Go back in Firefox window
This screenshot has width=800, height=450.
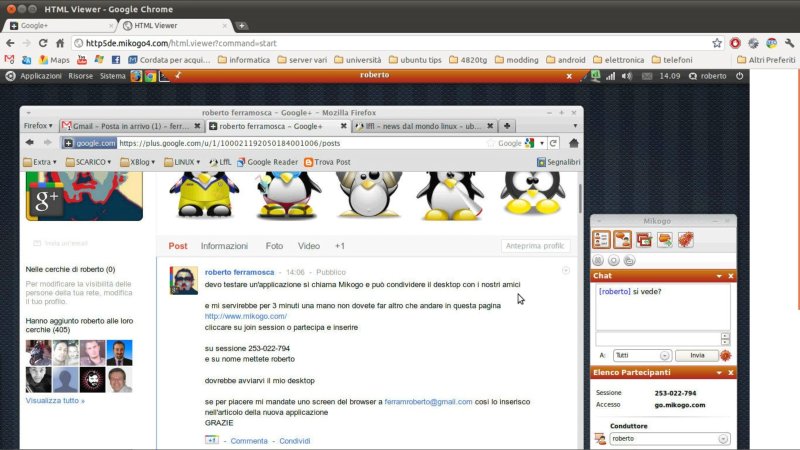click(30, 142)
